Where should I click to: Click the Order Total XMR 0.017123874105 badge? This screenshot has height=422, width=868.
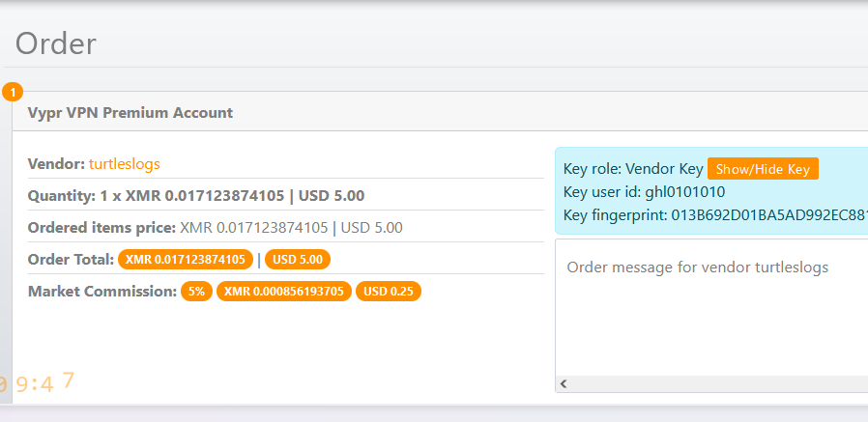click(186, 259)
